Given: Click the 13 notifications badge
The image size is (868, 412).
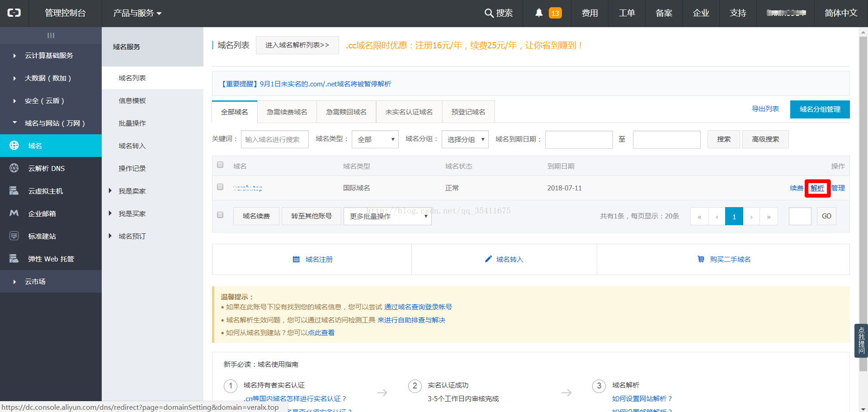Looking at the screenshot, I should (x=555, y=13).
